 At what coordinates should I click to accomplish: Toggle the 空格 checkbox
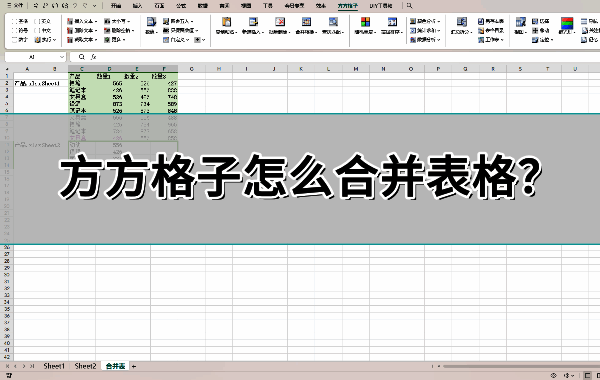(14, 21)
